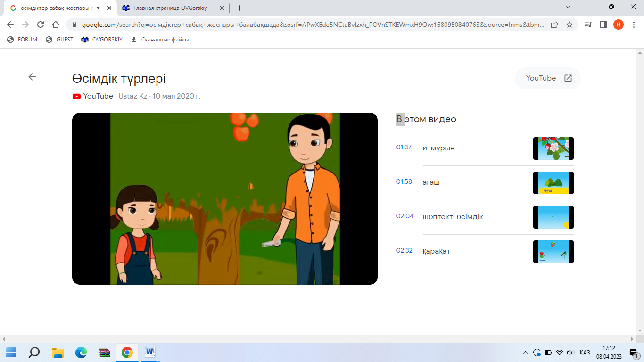The image size is (644, 362).
Task: Reload the page with the refresh icon
Action: click(x=41, y=25)
